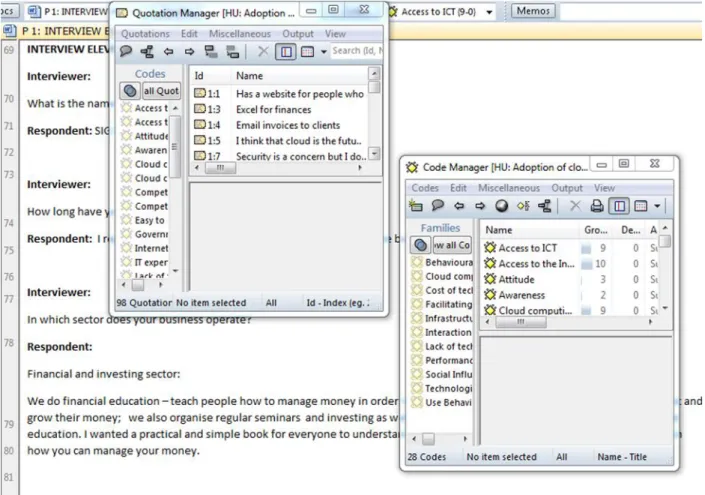This screenshot has height=495, width=705.
Task: Select 'Performanc' family in Code Manager
Action: click(x=442, y=361)
